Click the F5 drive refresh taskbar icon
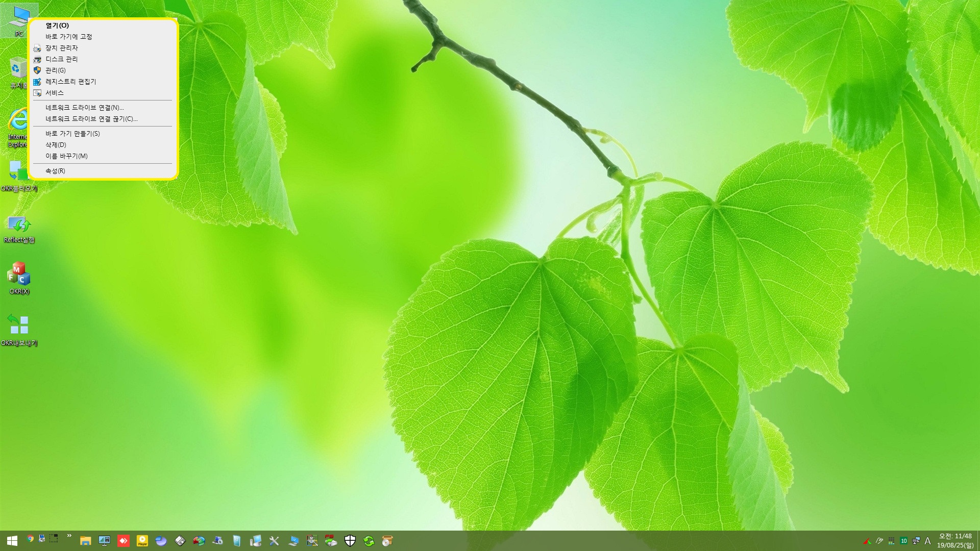Screen dimensions: 980x551 [x=331, y=541]
